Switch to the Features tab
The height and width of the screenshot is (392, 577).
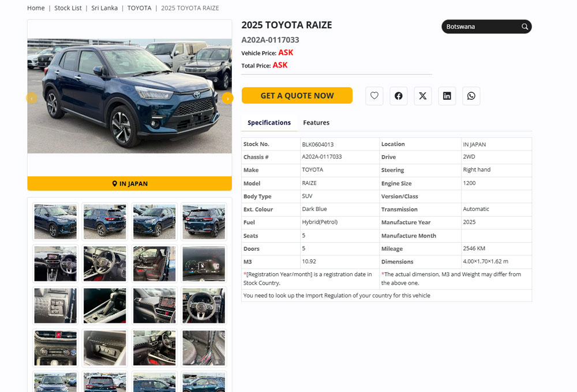tap(316, 122)
